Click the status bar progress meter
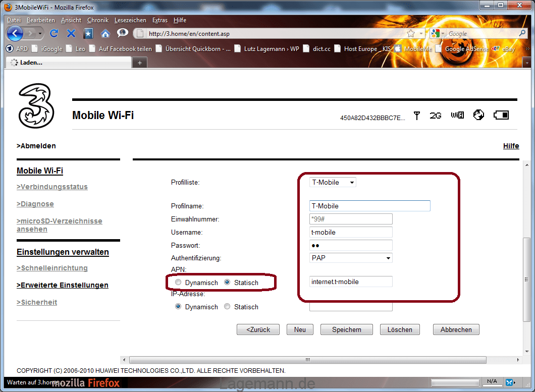535x392 pixels. 455,382
